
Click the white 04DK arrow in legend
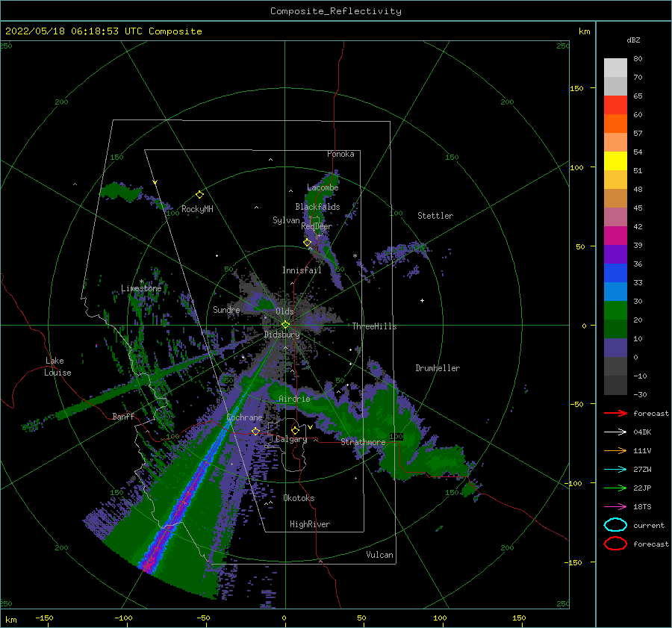pos(615,432)
